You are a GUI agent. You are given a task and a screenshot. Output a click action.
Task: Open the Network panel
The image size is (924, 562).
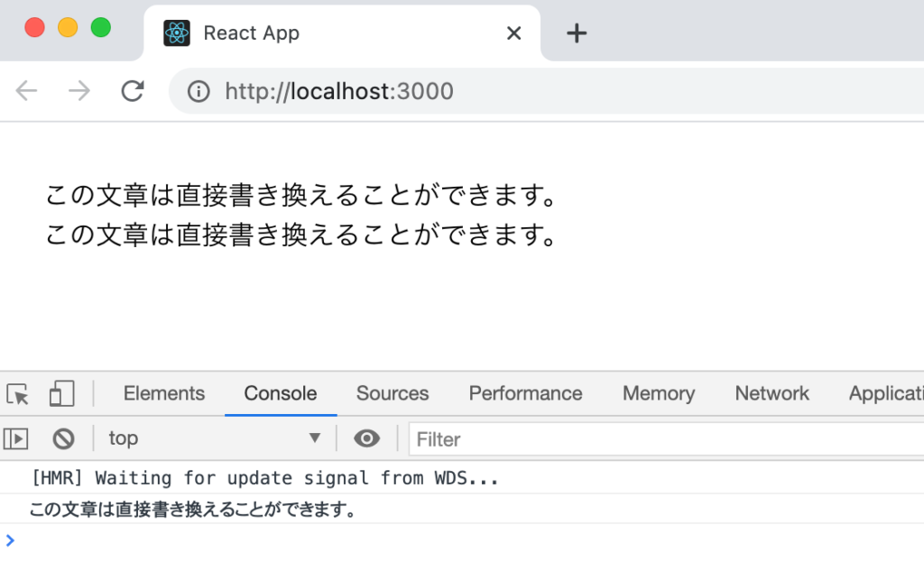772,393
